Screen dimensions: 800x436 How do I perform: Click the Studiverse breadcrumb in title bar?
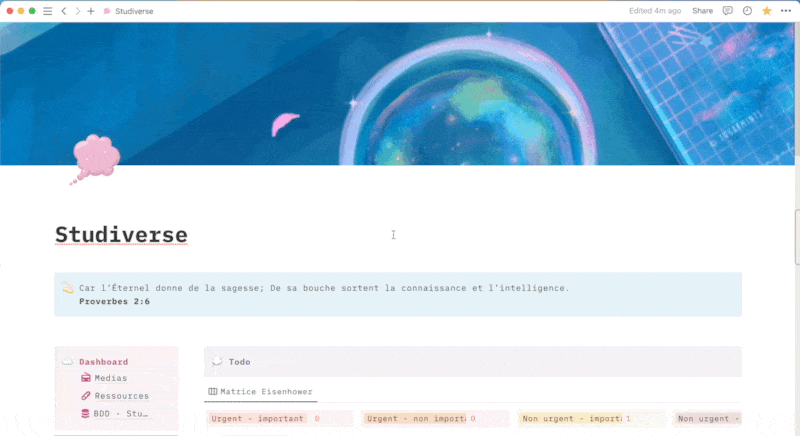click(128, 11)
